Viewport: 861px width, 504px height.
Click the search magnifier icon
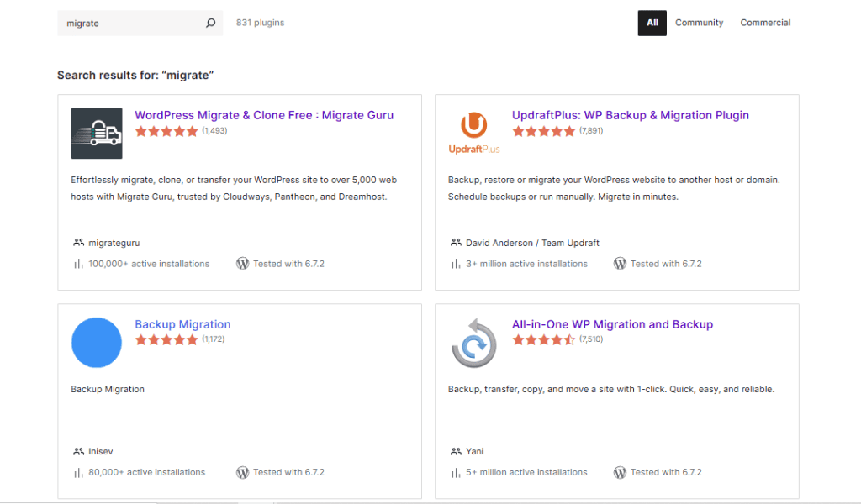coord(210,23)
